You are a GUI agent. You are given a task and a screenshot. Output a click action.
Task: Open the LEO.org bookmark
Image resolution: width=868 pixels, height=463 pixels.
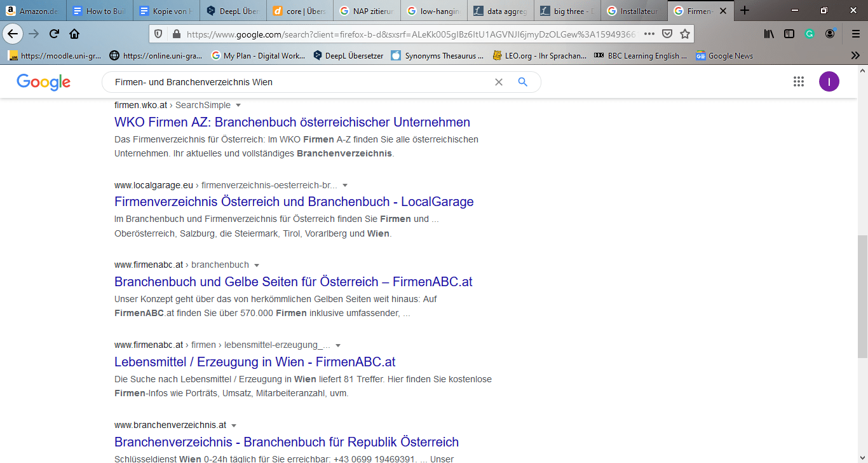(x=539, y=56)
